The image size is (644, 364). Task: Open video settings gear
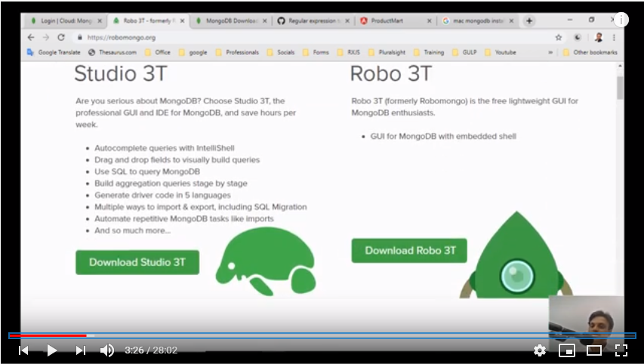[x=539, y=350]
